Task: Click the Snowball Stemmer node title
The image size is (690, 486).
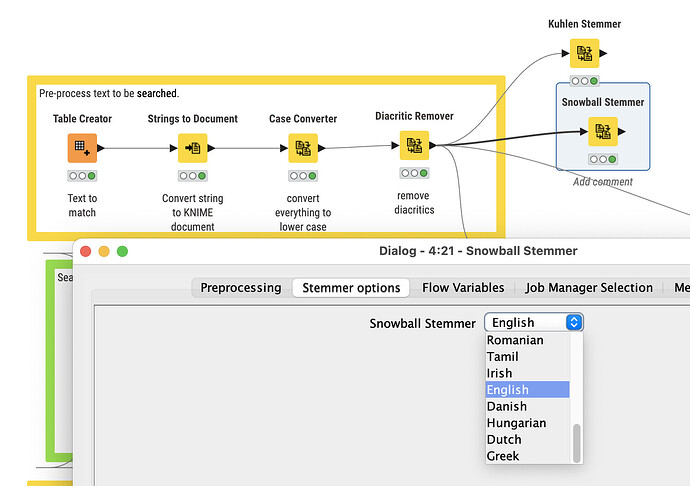Action: pyautogui.click(x=603, y=102)
